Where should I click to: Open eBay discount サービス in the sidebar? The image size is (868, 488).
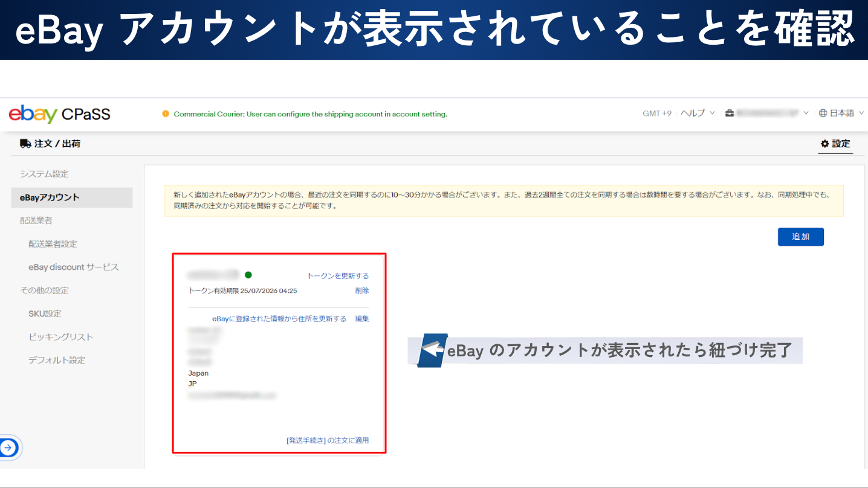(74, 267)
